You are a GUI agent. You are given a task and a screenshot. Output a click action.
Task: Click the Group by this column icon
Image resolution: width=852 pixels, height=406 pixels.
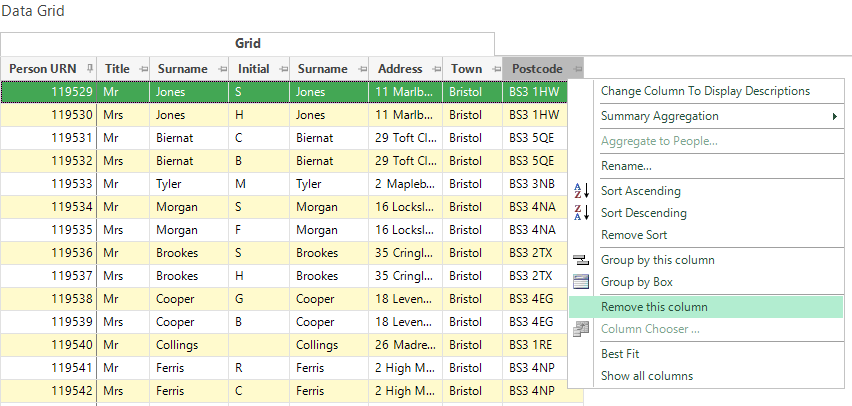[581, 260]
